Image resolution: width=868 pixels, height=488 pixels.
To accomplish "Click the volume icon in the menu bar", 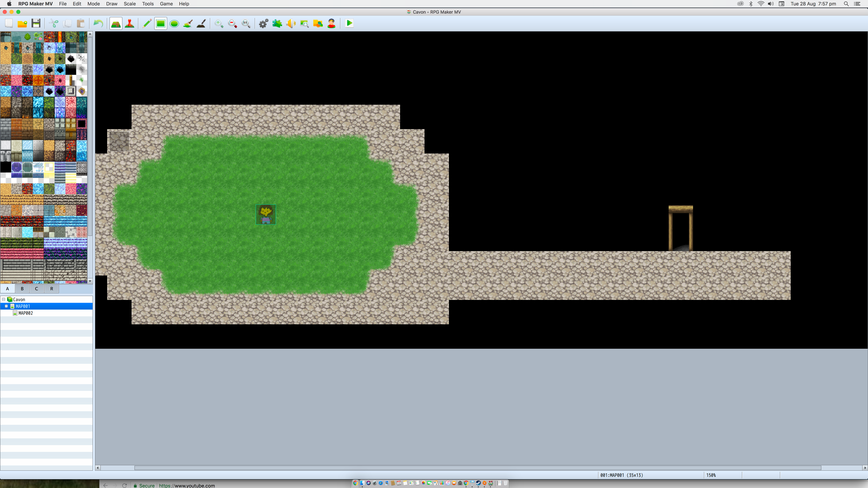I will (x=771, y=4).
